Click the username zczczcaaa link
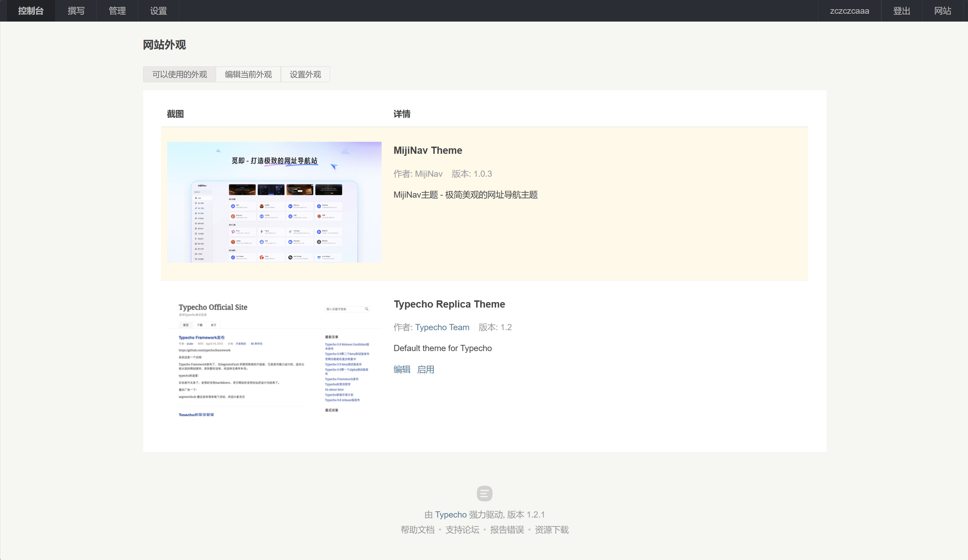The width and height of the screenshot is (968, 560). pos(849,11)
